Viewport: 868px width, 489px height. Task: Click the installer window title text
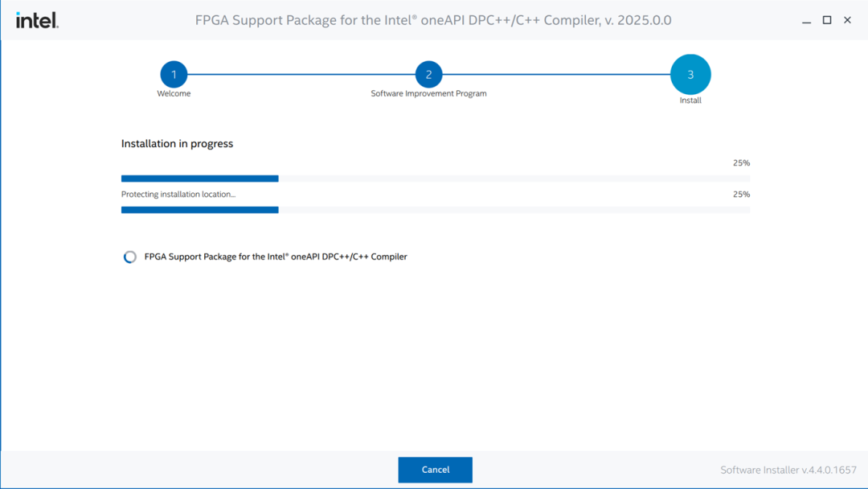click(433, 20)
